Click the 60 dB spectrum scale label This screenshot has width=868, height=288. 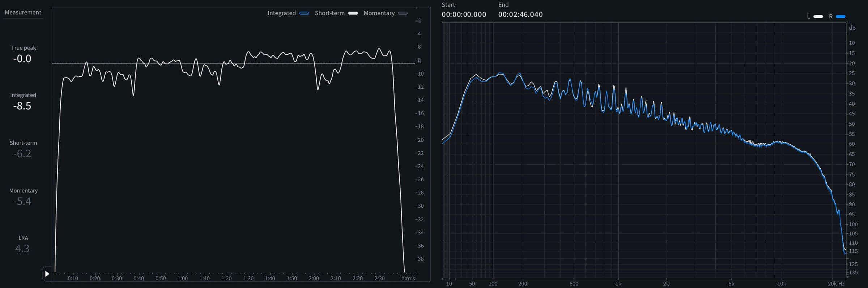pyautogui.click(x=852, y=144)
